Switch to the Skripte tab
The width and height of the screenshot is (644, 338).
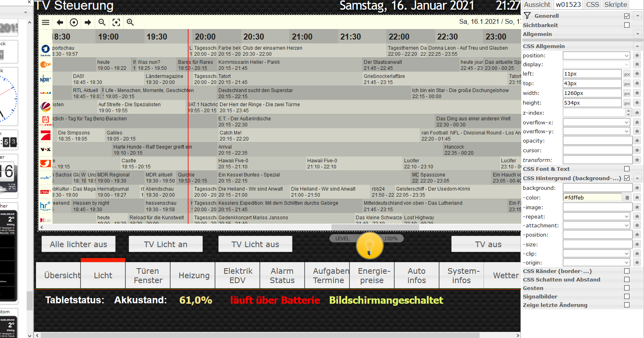click(616, 4)
